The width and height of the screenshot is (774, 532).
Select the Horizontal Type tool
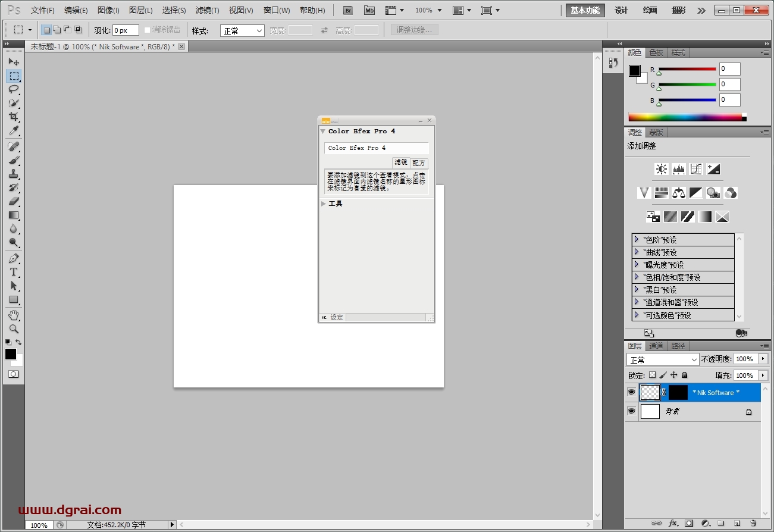pyautogui.click(x=14, y=273)
